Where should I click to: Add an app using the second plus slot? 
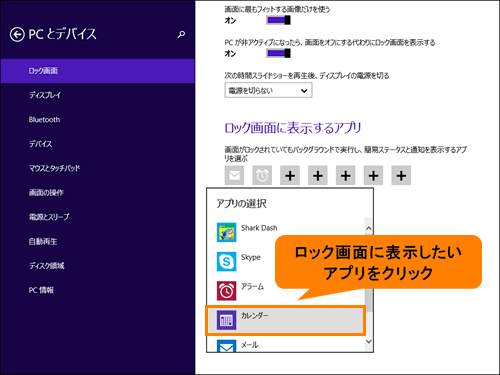point(318,175)
